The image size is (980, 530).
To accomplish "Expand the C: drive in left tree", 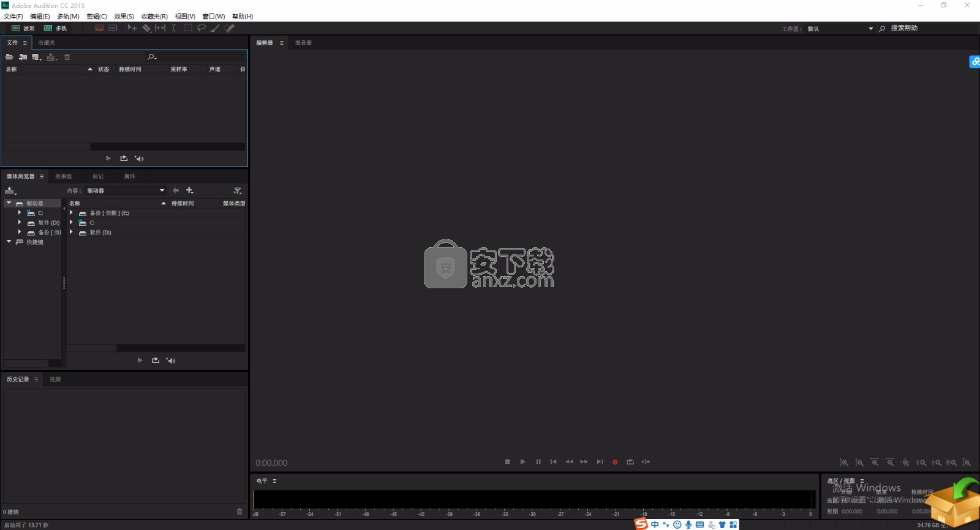I will click(x=20, y=212).
